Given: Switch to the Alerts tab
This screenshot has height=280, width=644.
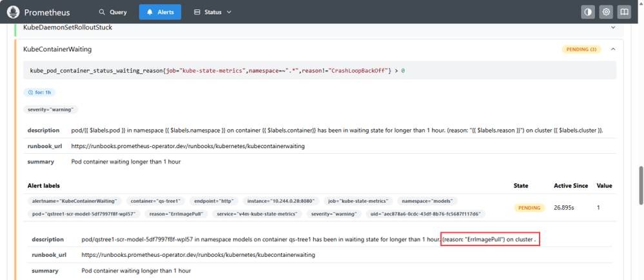Looking at the screenshot, I should 160,12.
